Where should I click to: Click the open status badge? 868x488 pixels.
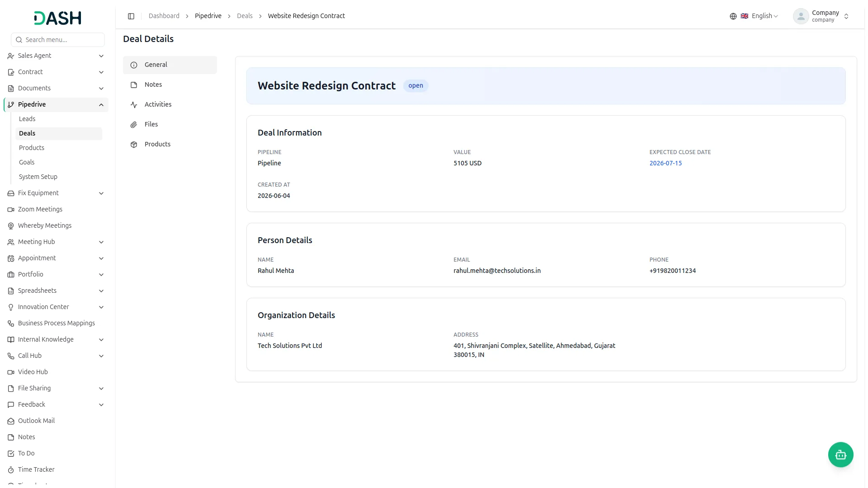415,86
